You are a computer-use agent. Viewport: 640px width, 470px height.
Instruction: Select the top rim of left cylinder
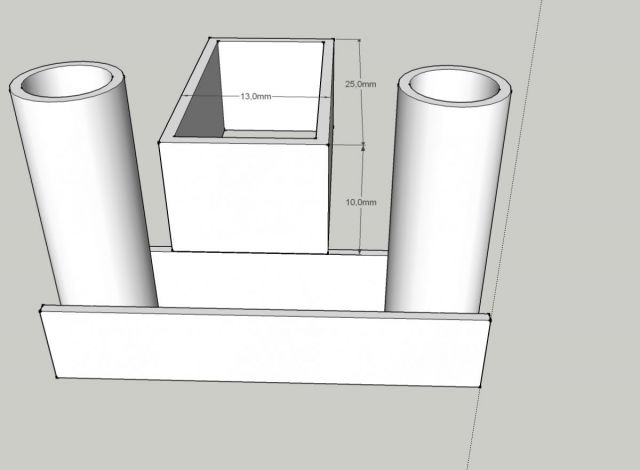68,68
